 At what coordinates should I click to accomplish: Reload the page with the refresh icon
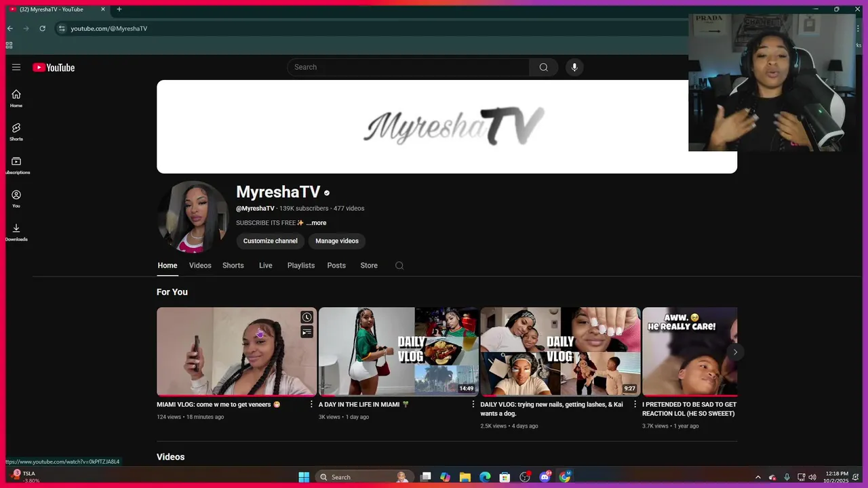coord(43,28)
